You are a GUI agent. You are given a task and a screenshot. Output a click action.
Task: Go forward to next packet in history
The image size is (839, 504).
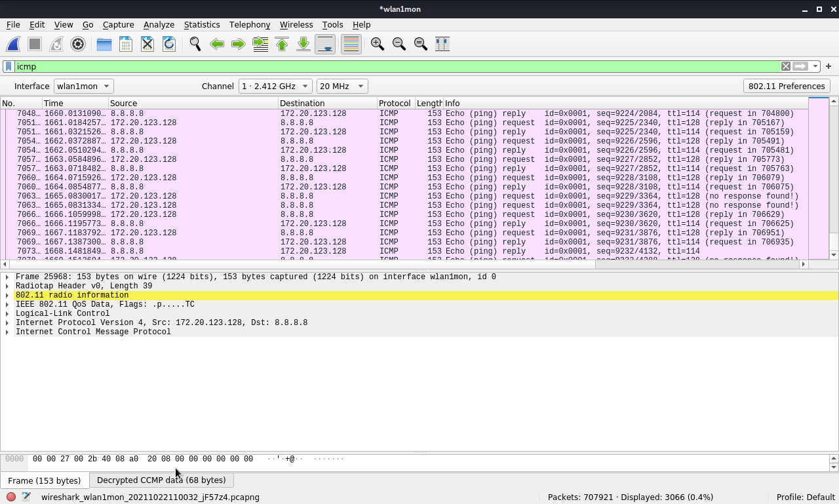click(239, 44)
